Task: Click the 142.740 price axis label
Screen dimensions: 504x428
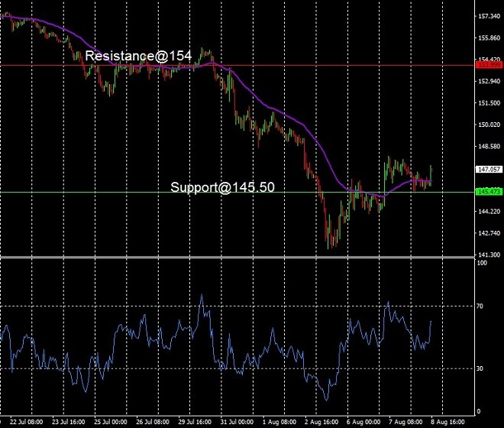Action: tap(489, 233)
